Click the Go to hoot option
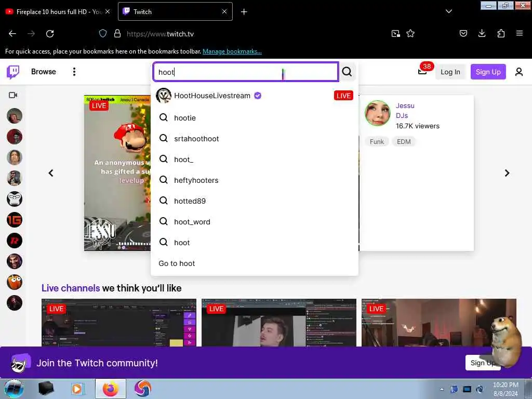The image size is (532, 399). [255, 263]
